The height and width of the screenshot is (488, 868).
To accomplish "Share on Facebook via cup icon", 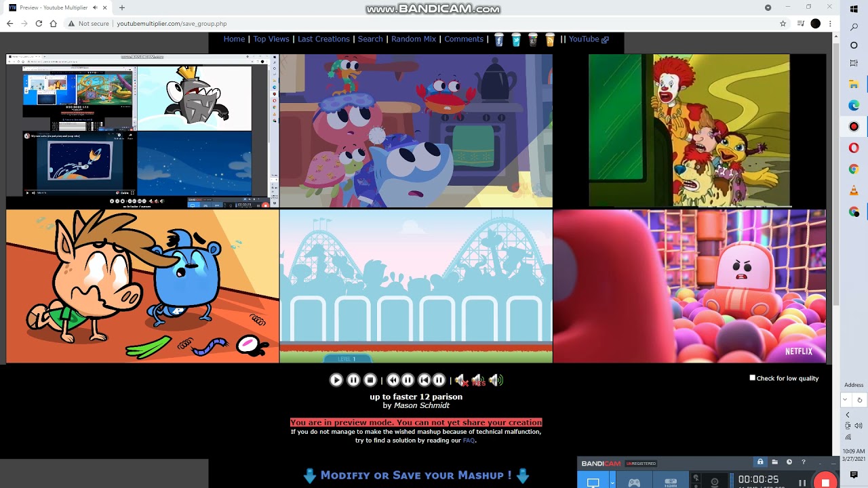I will tap(499, 40).
